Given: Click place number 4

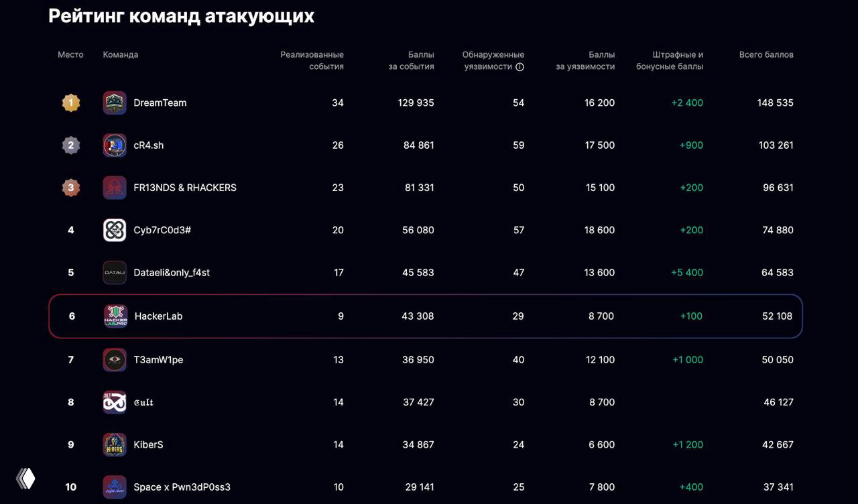Looking at the screenshot, I should [71, 231].
